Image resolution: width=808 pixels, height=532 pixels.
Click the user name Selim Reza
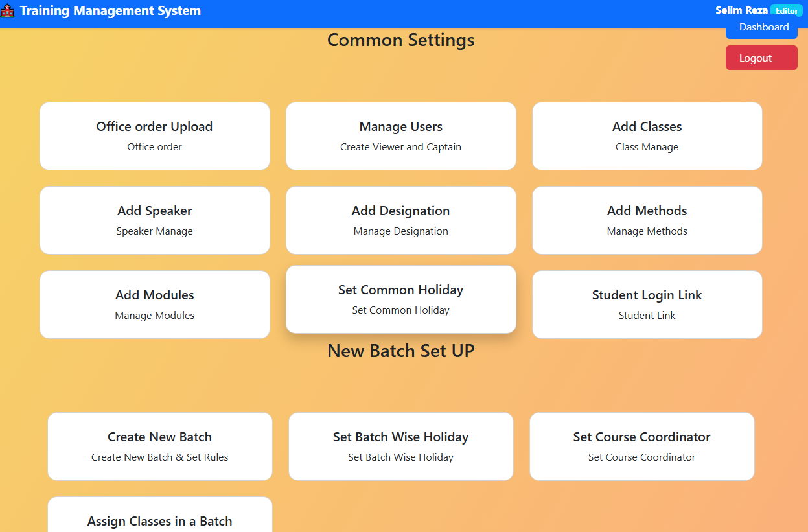[x=741, y=10]
